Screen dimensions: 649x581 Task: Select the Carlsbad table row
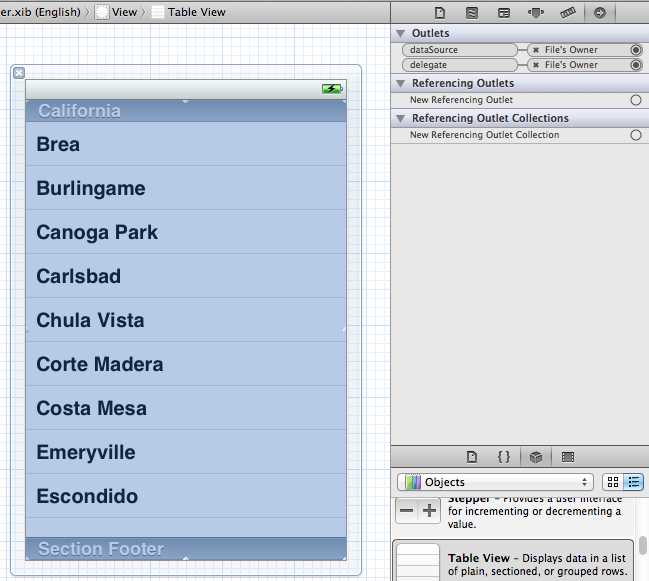[x=186, y=276]
